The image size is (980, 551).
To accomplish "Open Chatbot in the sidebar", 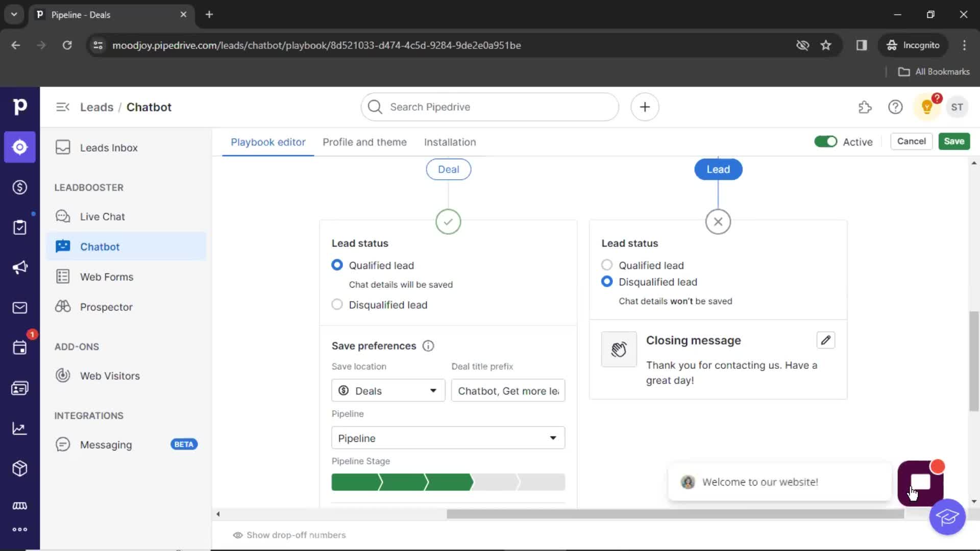I will [x=126, y=247].
